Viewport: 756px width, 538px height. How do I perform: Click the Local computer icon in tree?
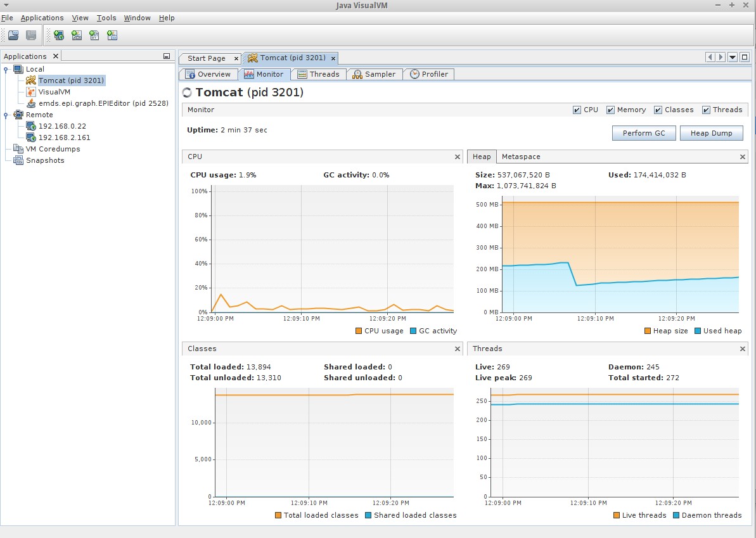tap(18, 69)
